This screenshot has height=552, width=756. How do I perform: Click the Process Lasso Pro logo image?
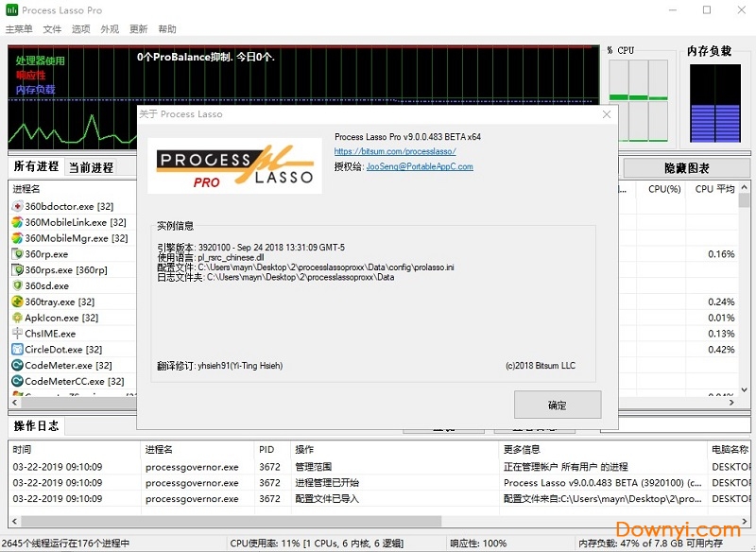[x=234, y=164]
